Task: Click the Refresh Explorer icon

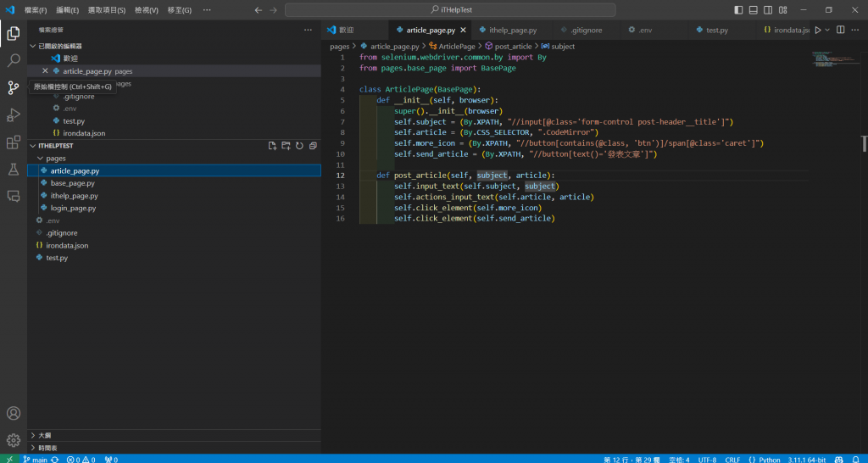Action: 299,146
